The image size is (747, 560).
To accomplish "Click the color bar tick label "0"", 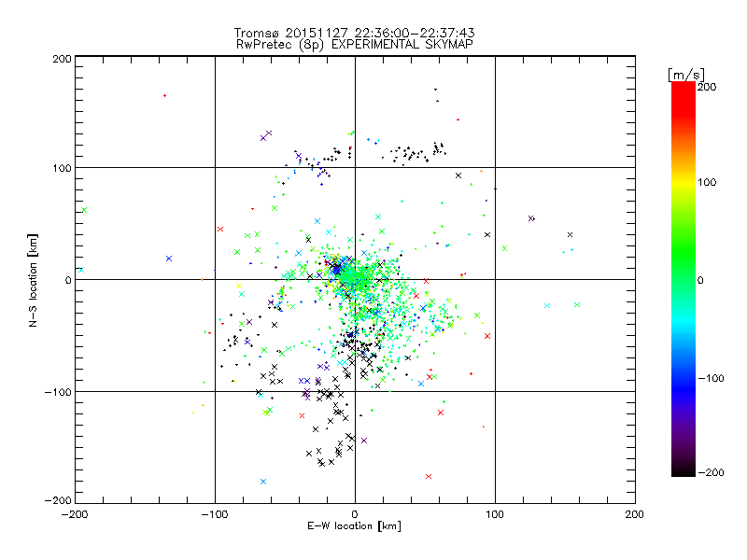I will (x=700, y=280).
